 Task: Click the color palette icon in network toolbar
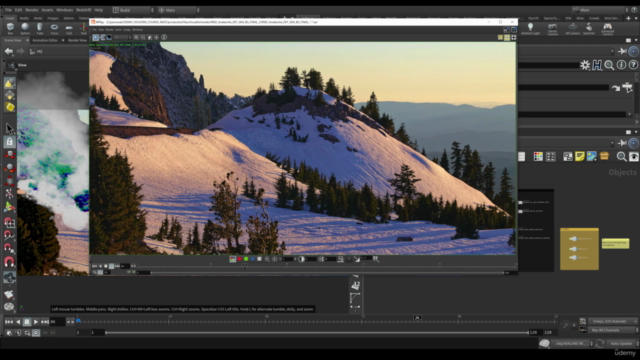click(538, 156)
